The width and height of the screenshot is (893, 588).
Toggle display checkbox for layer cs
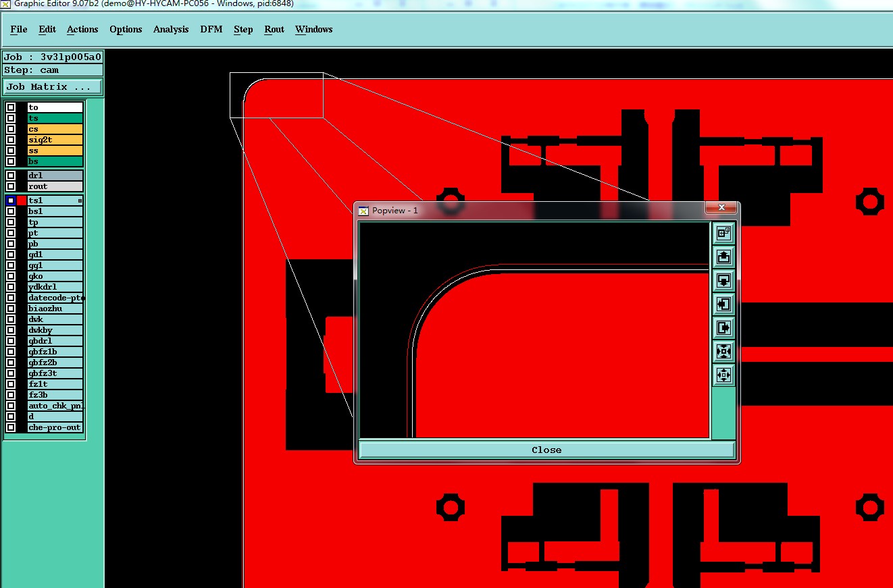pyautogui.click(x=11, y=129)
